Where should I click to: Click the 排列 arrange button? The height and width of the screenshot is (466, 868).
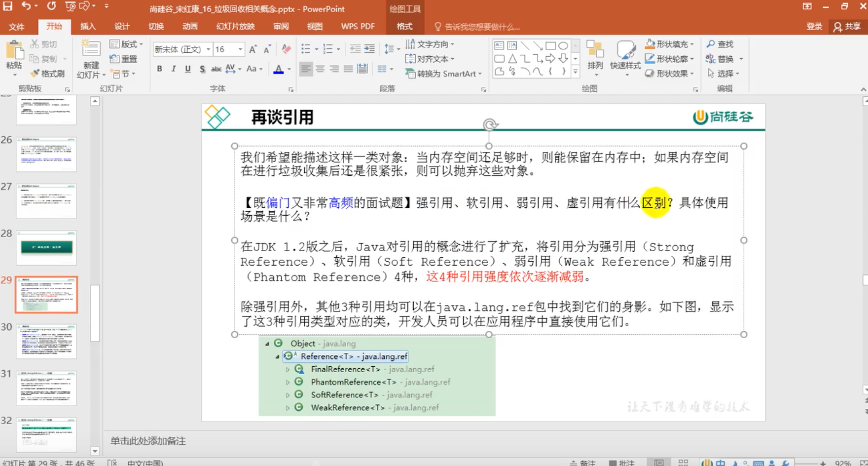[595, 58]
